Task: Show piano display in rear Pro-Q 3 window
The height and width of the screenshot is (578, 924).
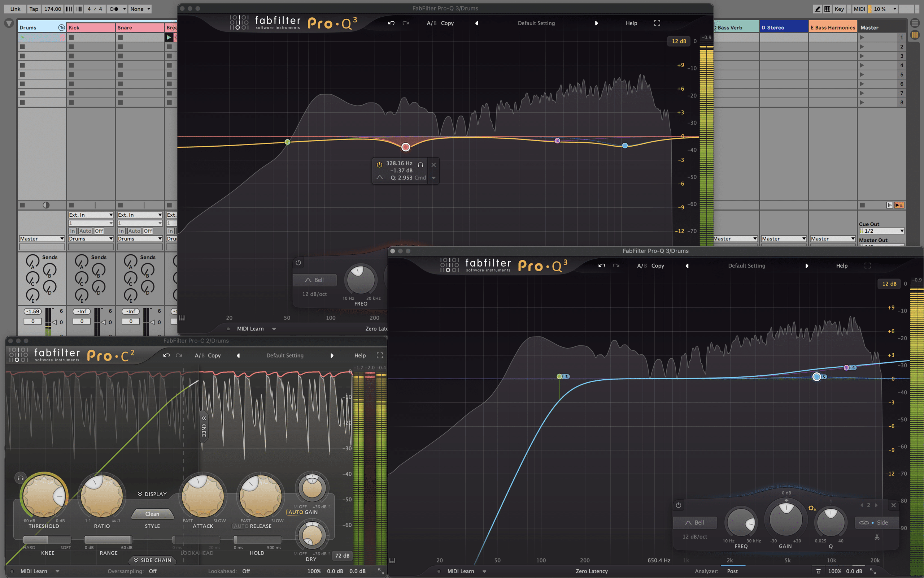Action: (182, 318)
